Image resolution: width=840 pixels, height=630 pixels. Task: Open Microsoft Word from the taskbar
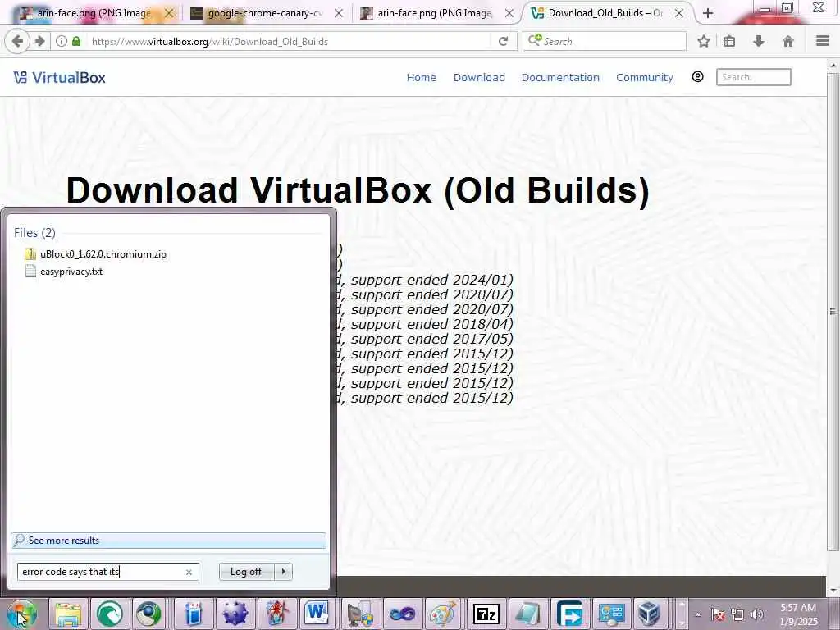[x=317, y=612]
